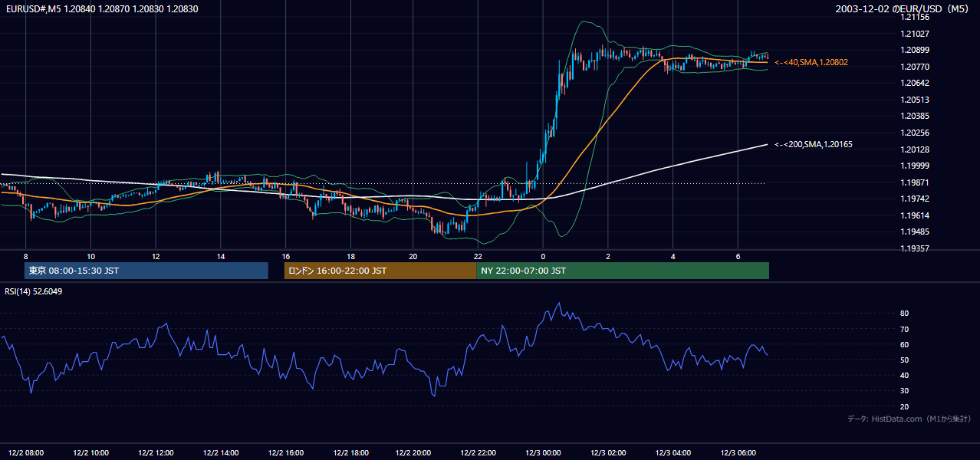Click the RSI scale value 50
This screenshot has width=980, height=460.
tap(904, 360)
